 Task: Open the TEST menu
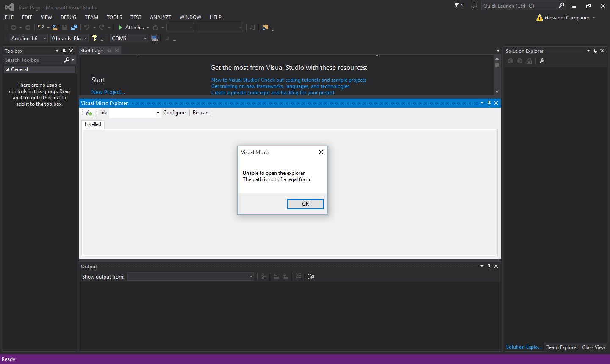click(136, 17)
